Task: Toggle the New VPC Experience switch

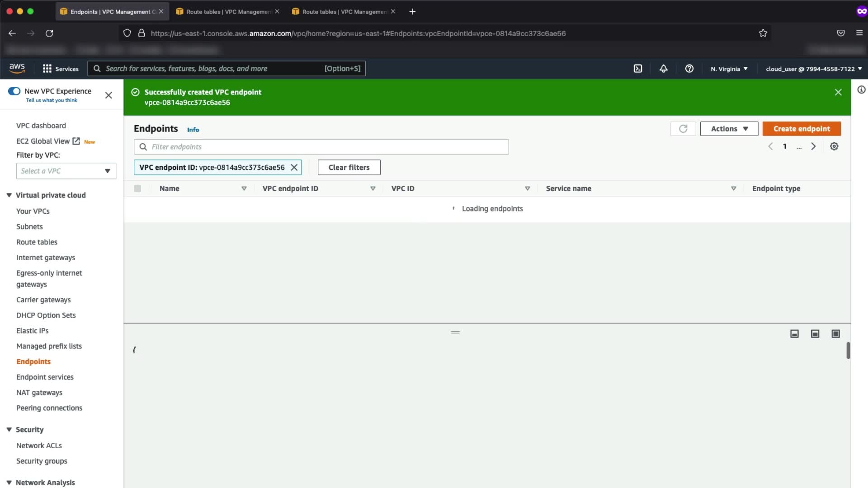Action: 14,91
